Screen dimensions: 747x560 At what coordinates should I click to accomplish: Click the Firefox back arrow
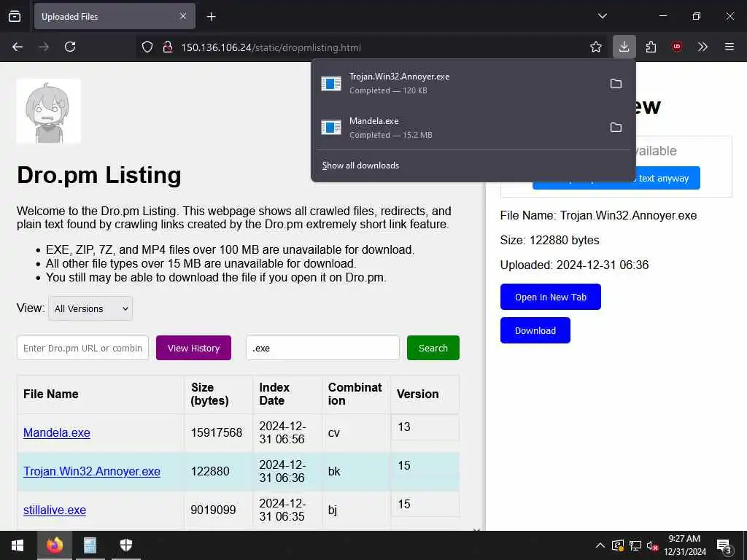(x=18, y=47)
